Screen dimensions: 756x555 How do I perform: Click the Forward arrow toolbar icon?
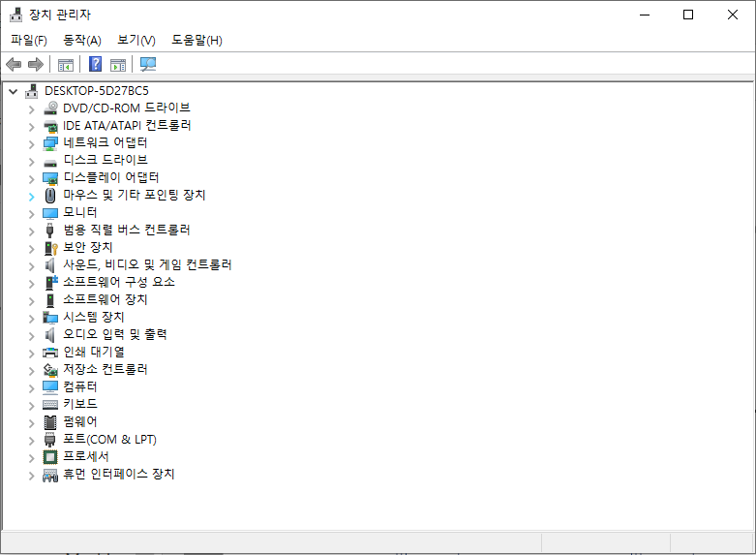point(36,64)
